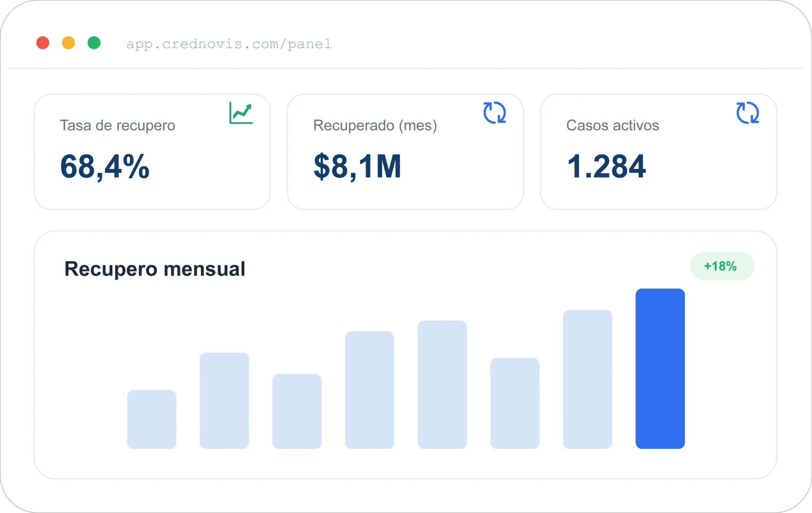Select the fifth light blue chart bar
Image resolution: width=812 pixels, height=513 pixels.
[x=442, y=385]
